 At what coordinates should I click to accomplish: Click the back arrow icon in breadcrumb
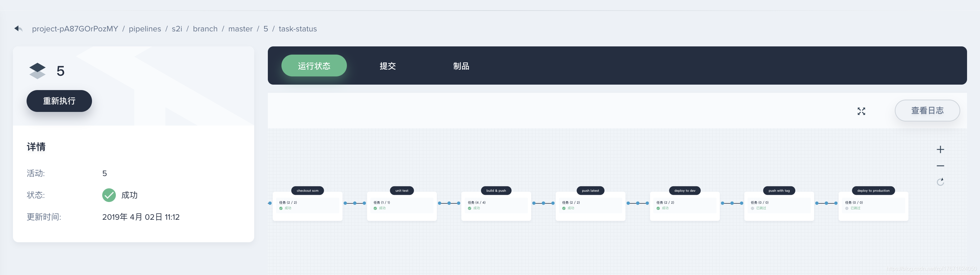[18, 29]
